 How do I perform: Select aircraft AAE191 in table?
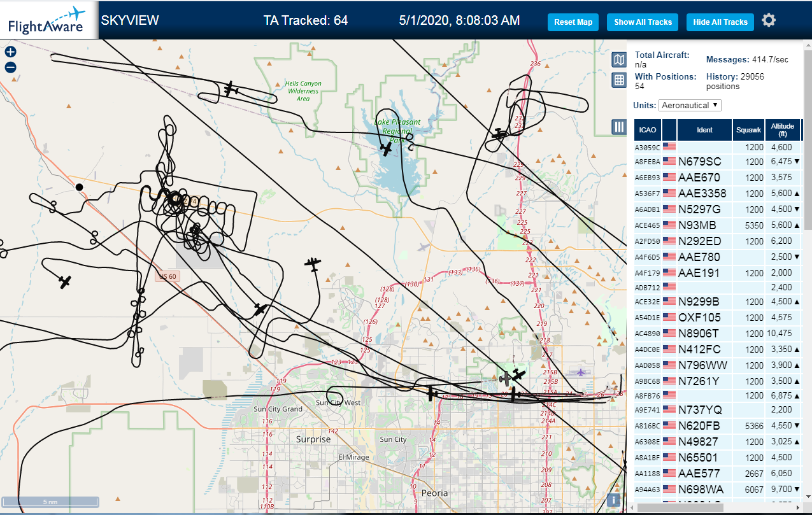(x=717, y=273)
